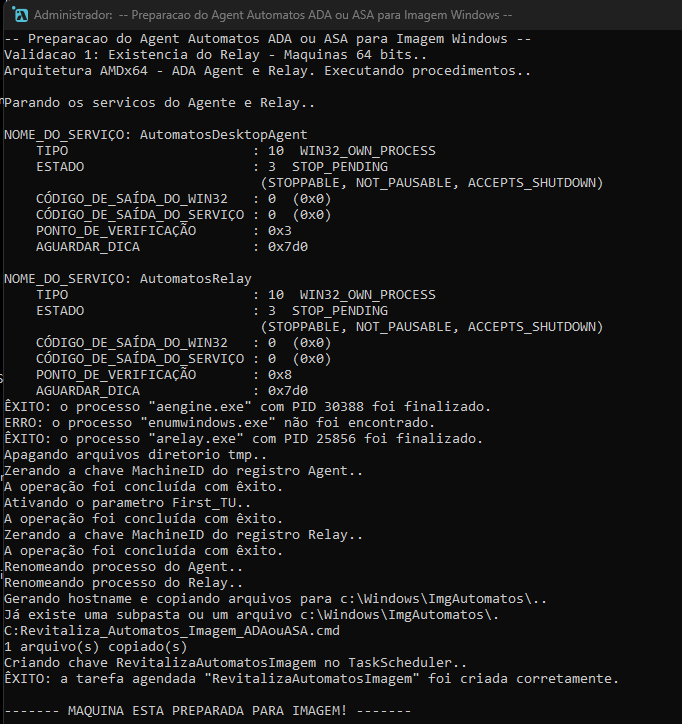Click the line mentioning "arelay.exe" with PID 25856
682x724 pixels.
pyautogui.click(x=243, y=438)
